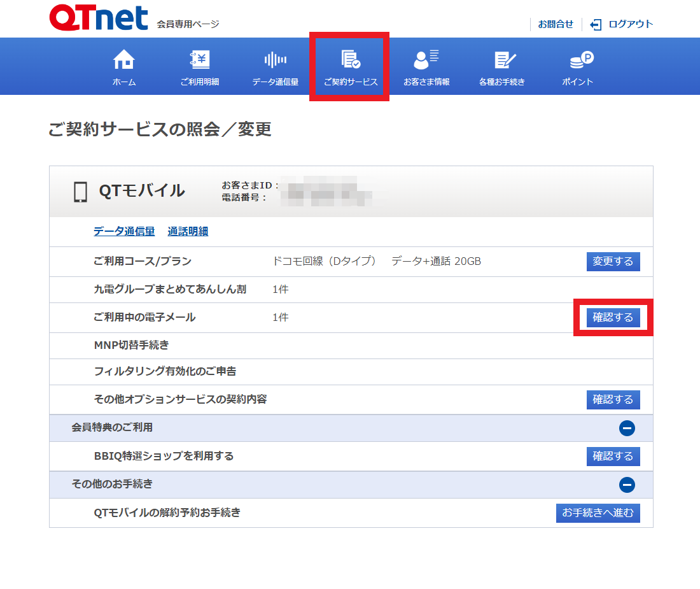Image resolution: width=700 pixels, height=589 pixels.
Task: Click the データ+通話 20GB value
Action: point(436,261)
